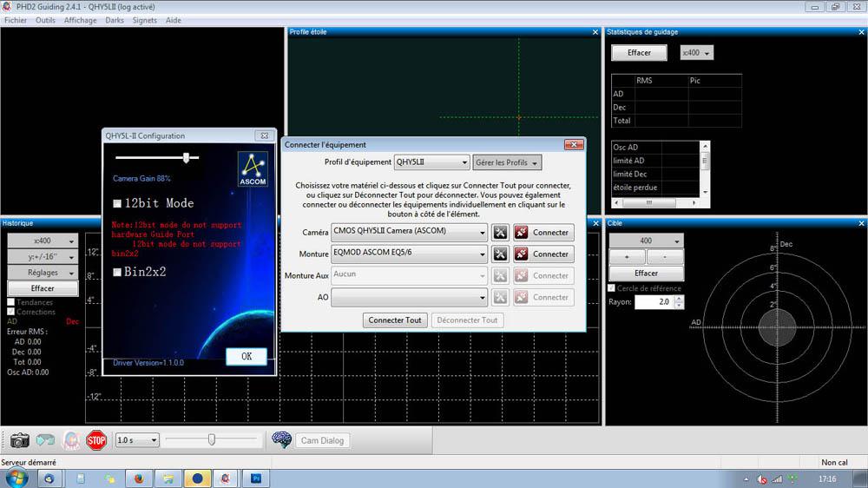Open the Signets menu
The width and height of the screenshot is (868, 488).
144,20
